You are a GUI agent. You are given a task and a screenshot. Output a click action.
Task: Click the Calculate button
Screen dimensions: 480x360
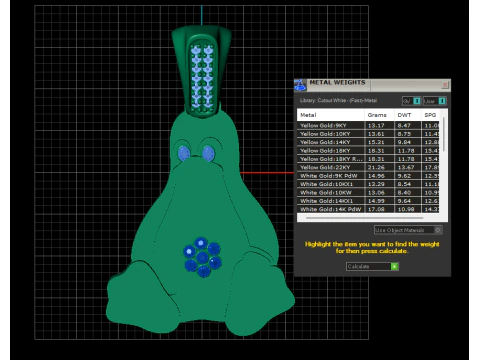[x=372, y=266]
